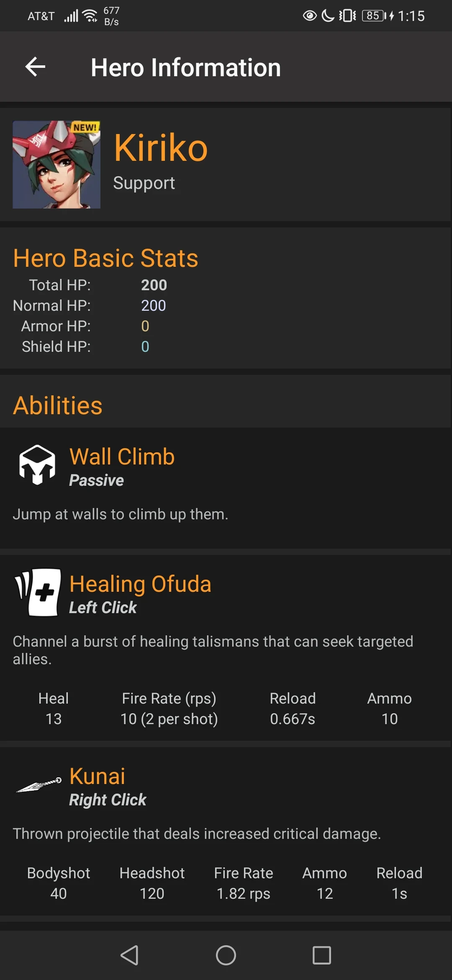Viewport: 452px width, 980px height.
Task: Select the Kunai ability title
Action: (x=97, y=776)
